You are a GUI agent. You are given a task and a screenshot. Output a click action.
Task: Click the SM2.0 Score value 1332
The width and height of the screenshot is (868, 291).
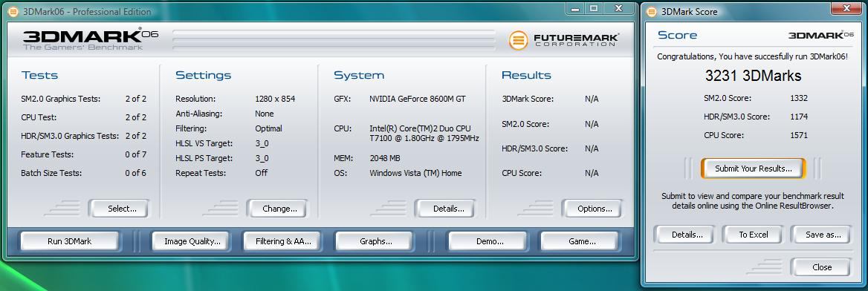(799, 99)
